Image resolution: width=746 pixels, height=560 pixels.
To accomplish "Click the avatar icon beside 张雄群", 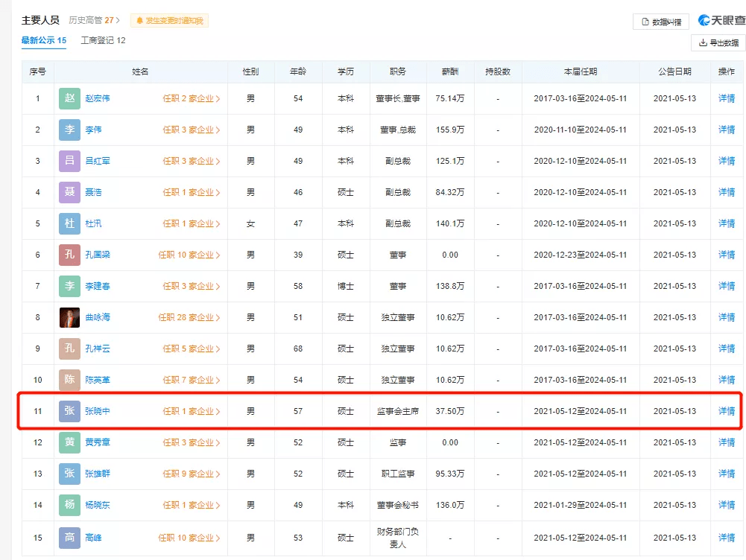I will (69, 473).
